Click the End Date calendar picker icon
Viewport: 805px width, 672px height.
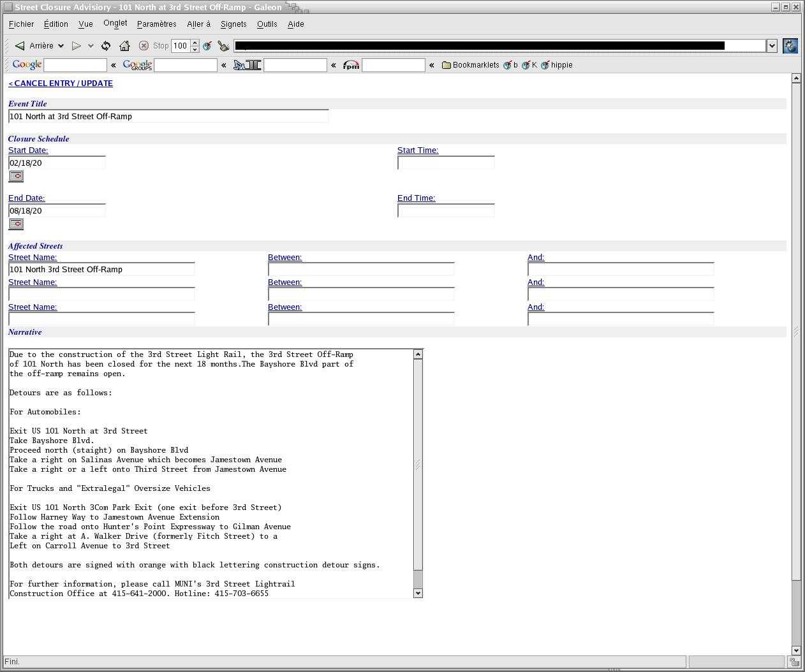[16, 224]
